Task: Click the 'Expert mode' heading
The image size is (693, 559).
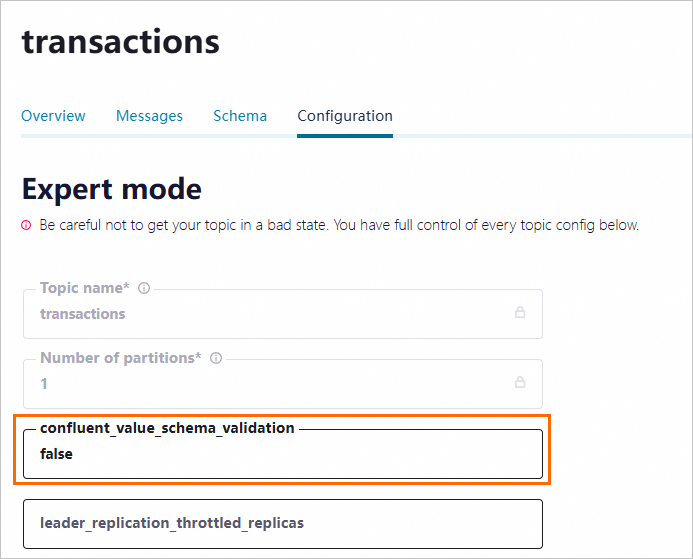Action: click(111, 189)
